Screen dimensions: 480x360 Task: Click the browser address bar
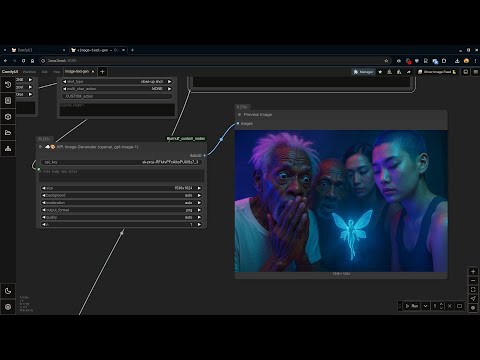click(x=213, y=61)
